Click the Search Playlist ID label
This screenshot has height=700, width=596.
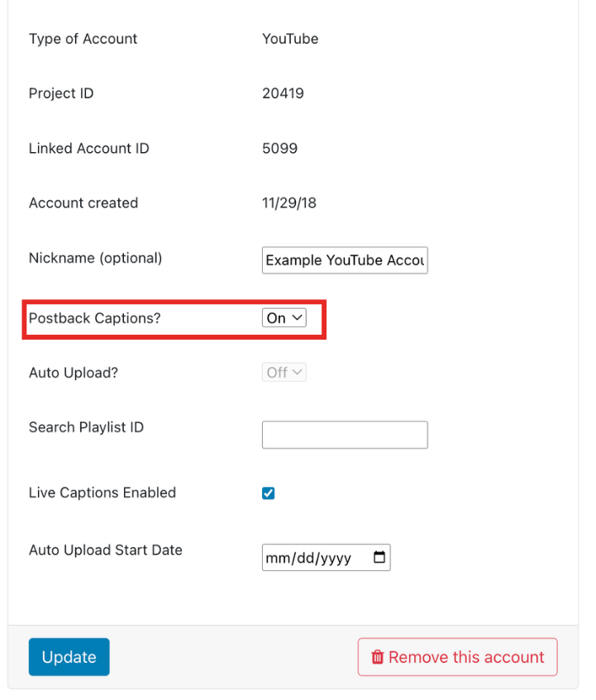(x=86, y=427)
